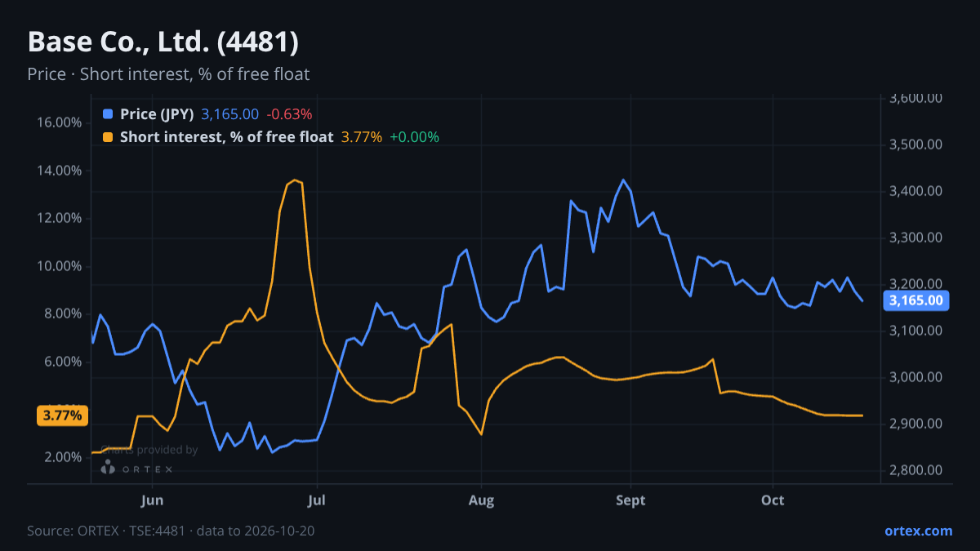Click the blue Price legend color marker

[108, 114]
